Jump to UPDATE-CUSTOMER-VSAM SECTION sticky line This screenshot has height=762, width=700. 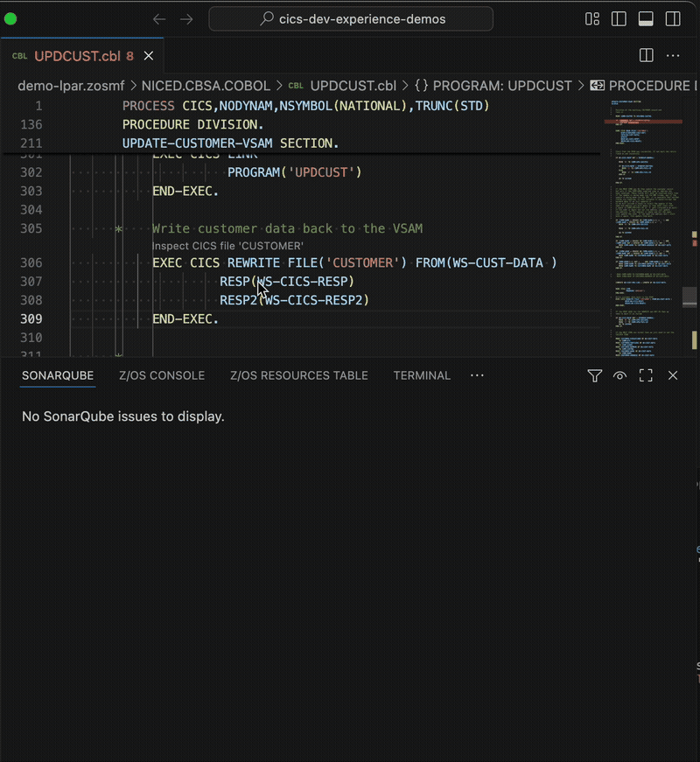pos(230,143)
